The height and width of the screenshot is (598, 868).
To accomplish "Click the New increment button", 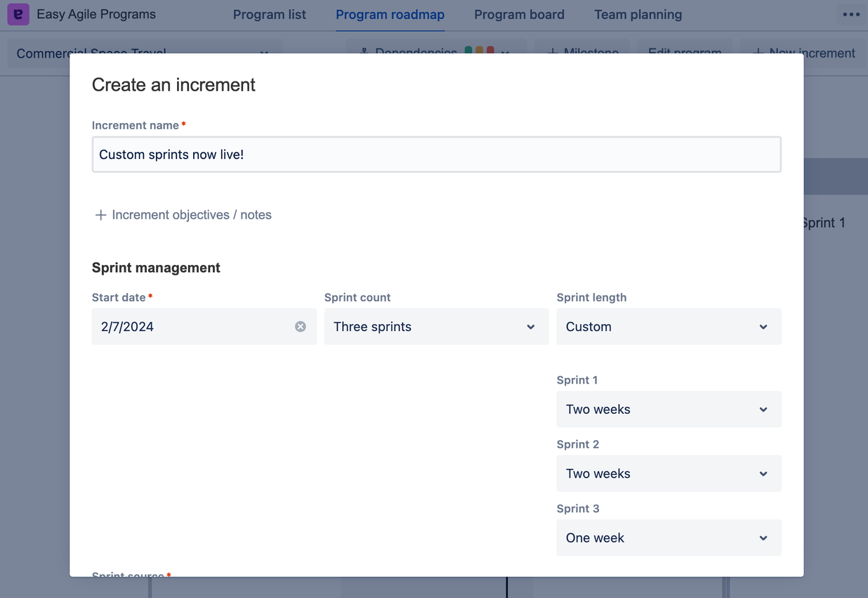I will pos(804,51).
